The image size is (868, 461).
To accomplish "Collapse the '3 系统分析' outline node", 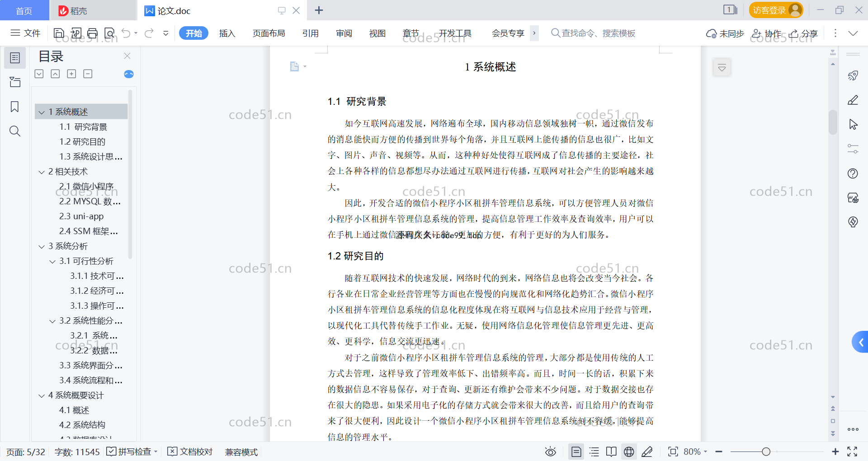I will click(x=42, y=246).
